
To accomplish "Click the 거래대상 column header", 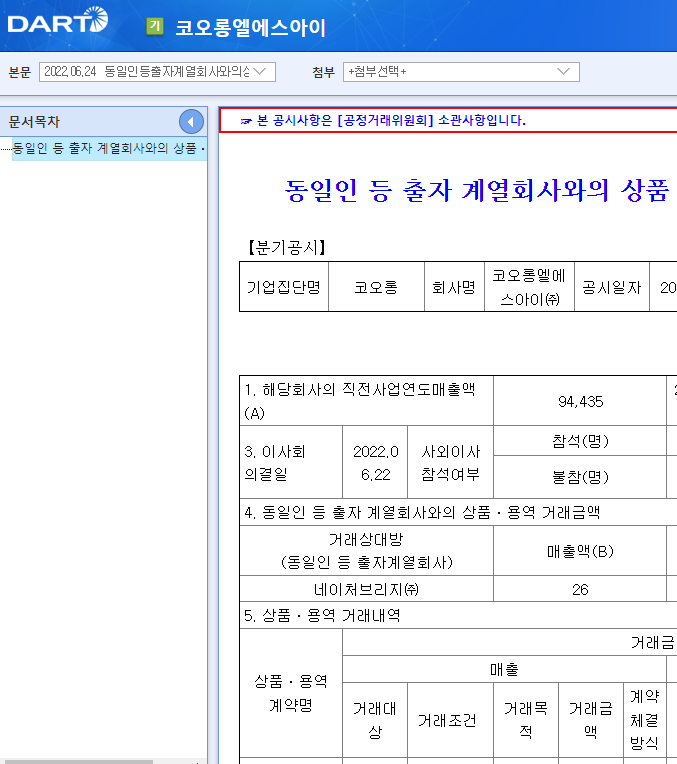I will pyautogui.click(x=375, y=720).
